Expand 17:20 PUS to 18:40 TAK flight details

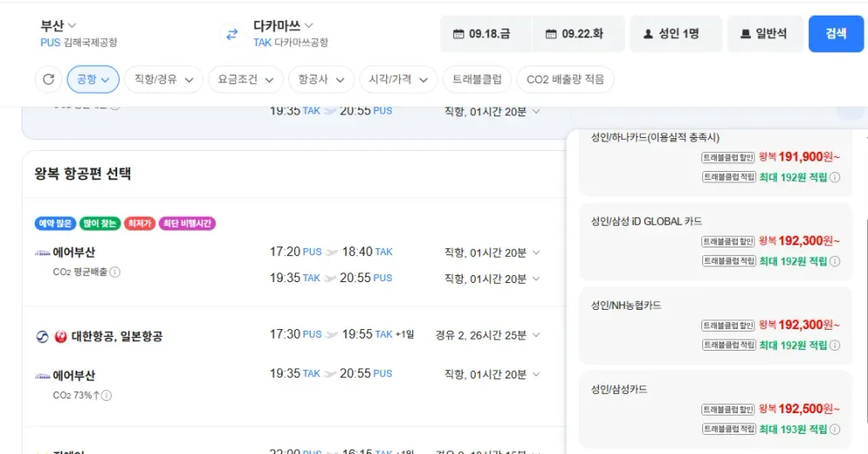536,253
